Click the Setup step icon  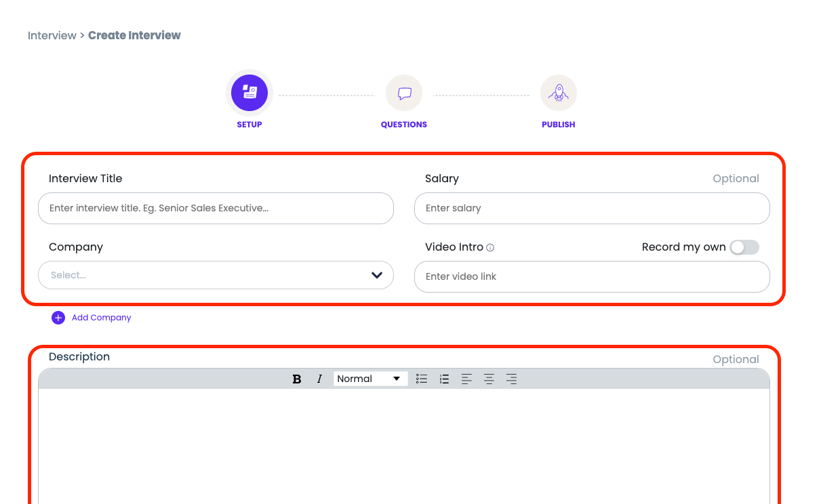coord(249,93)
